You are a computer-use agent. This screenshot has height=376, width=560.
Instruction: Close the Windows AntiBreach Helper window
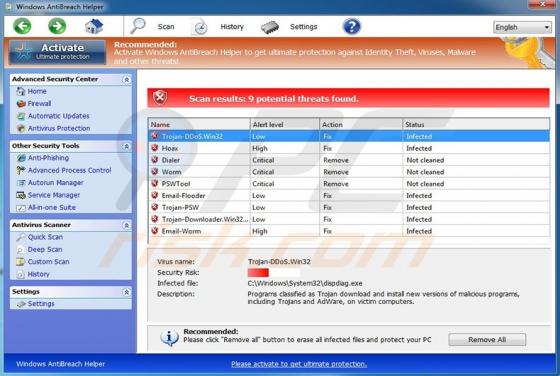click(x=542, y=4)
